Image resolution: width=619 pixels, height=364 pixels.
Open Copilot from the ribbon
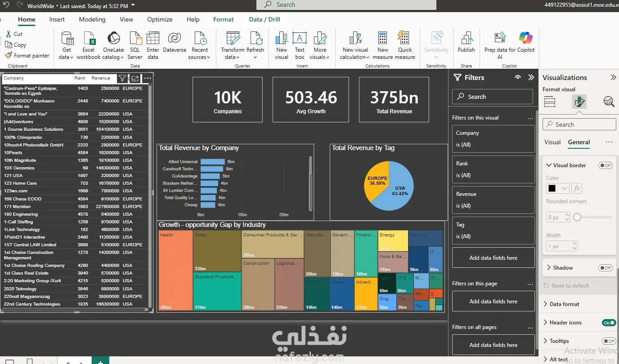[x=525, y=42]
